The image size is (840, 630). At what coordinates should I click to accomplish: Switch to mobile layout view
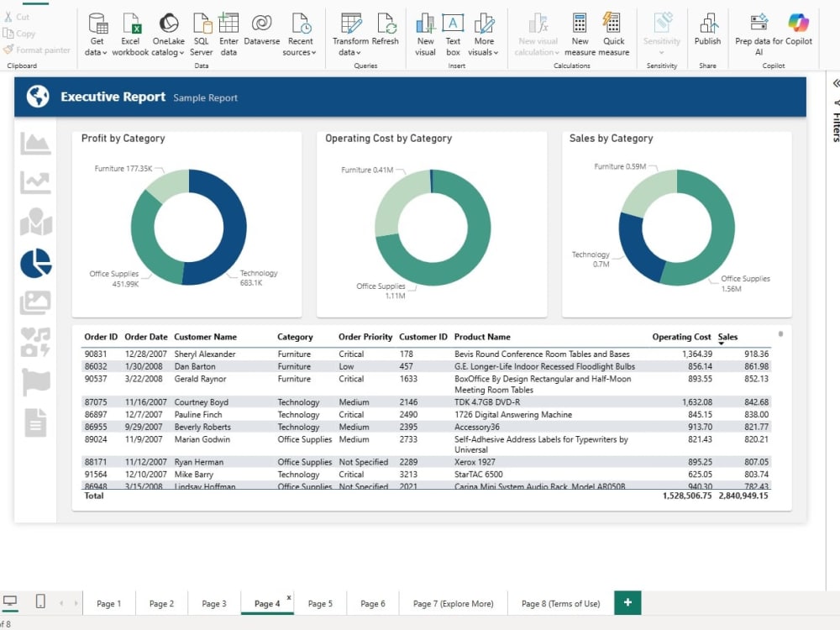coord(40,601)
